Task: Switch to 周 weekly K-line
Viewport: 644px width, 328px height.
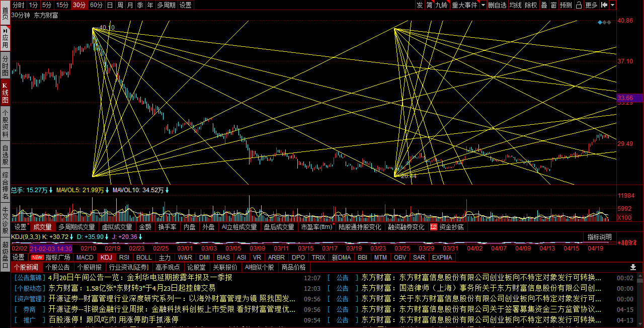Action: [120, 5]
